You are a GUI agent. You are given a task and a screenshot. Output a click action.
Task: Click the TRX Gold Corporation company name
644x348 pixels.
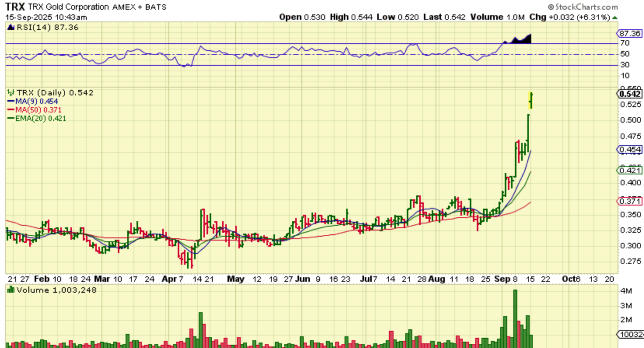pos(68,7)
